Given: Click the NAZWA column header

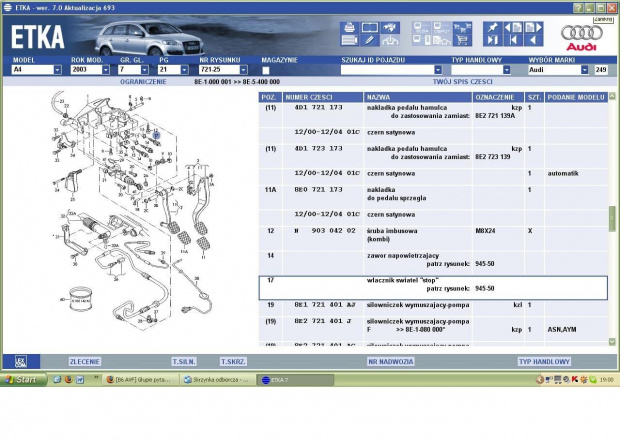Looking at the screenshot, I should point(418,97).
